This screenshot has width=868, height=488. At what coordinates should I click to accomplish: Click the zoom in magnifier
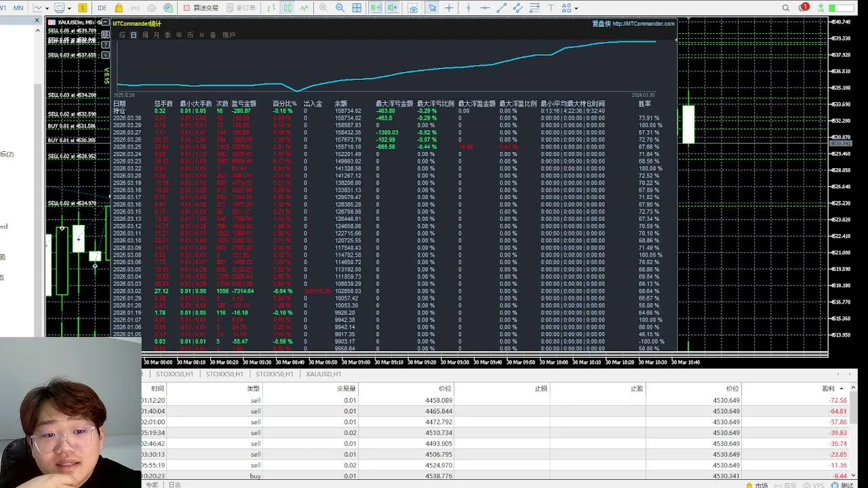click(323, 8)
